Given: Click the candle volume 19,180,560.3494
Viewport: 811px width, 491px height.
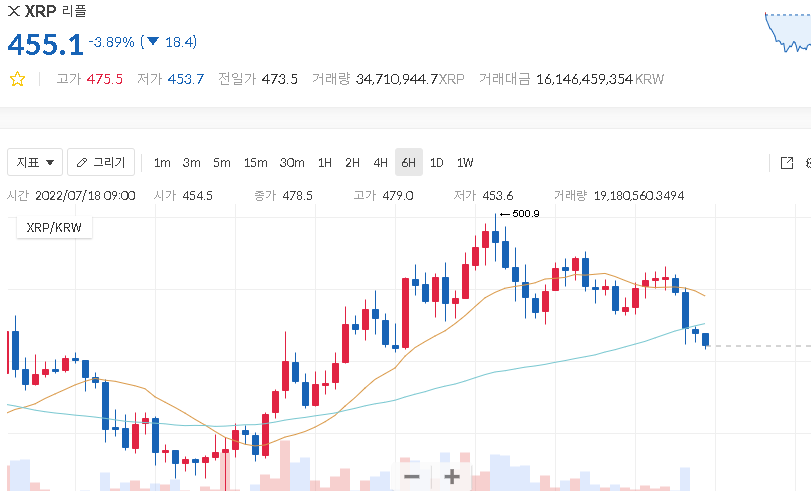Looking at the screenshot, I should 639,196.
